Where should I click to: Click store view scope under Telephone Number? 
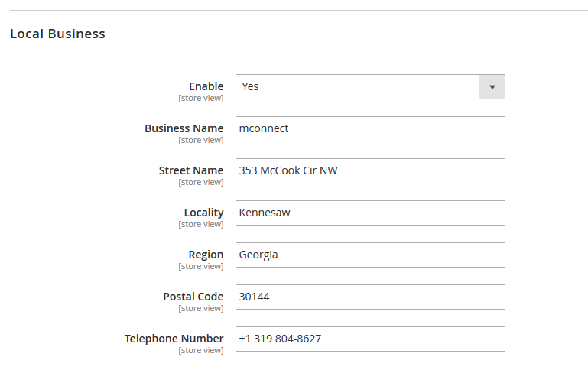(x=201, y=351)
